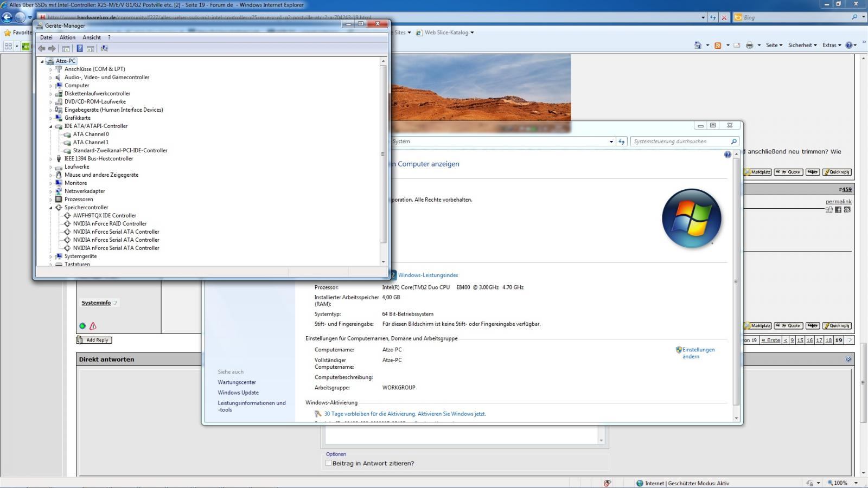The height and width of the screenshot is (488, 868).
Task: Go back in Geräte-Manager toolbar
Action: tap(41, 48)
